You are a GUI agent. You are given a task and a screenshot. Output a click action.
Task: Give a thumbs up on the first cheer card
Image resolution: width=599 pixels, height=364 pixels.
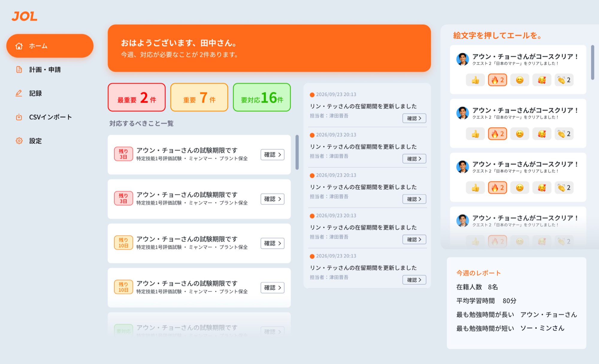point(475,80)
